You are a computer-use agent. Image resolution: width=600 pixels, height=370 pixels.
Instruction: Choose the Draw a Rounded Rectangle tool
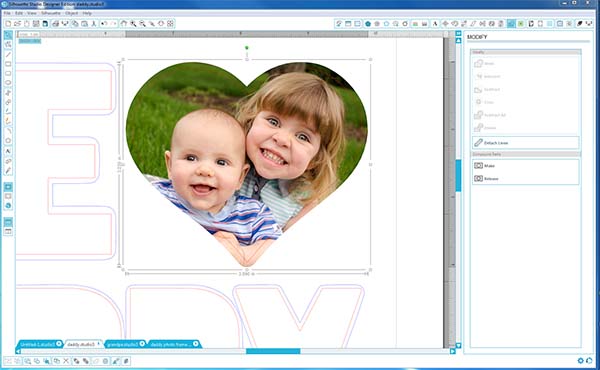click(8, 73)
